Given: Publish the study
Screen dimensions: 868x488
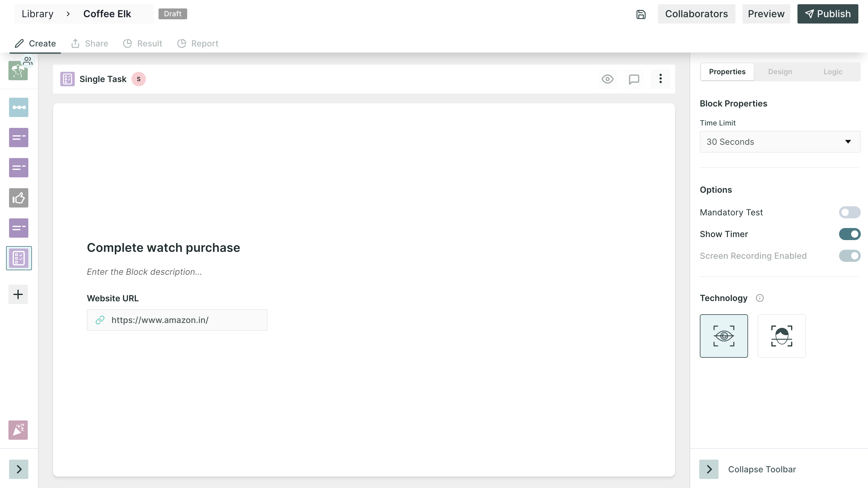Looking at the screenshot, I should pos(828,14).
